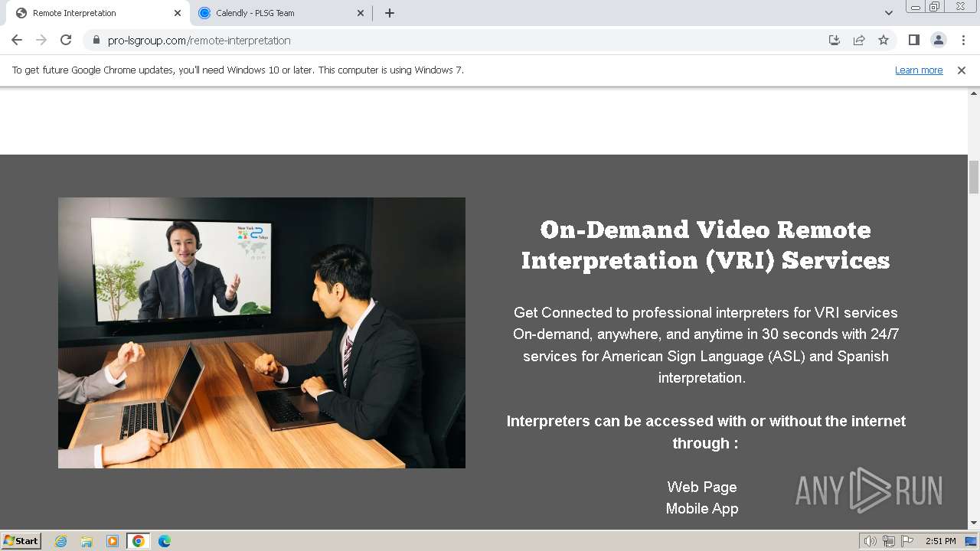Bookmark this page with the star icon

tap(884, 40)
